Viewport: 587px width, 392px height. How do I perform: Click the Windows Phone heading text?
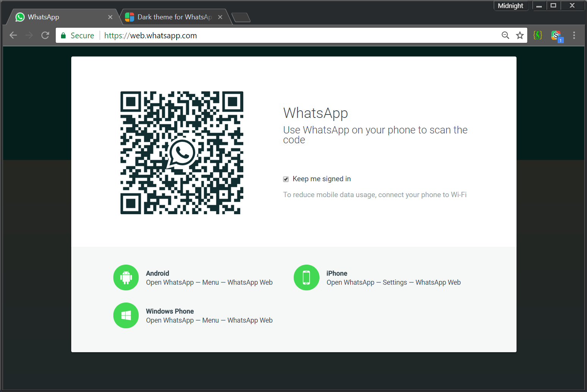[170, 311]
